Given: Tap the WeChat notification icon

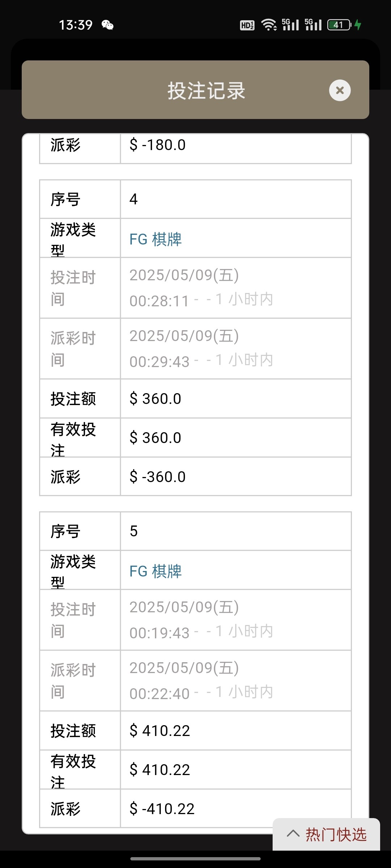Looking at the screenshot, I should [x=108, y=25].
